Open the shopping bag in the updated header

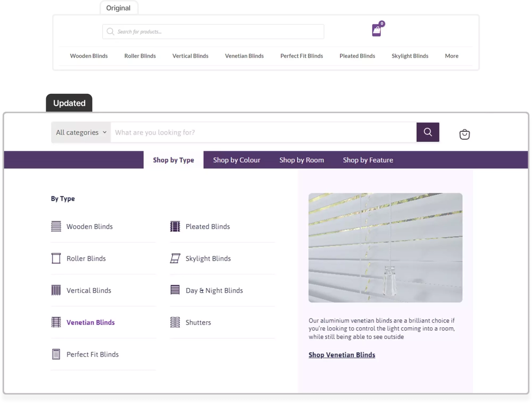click(x=464, y=134)
